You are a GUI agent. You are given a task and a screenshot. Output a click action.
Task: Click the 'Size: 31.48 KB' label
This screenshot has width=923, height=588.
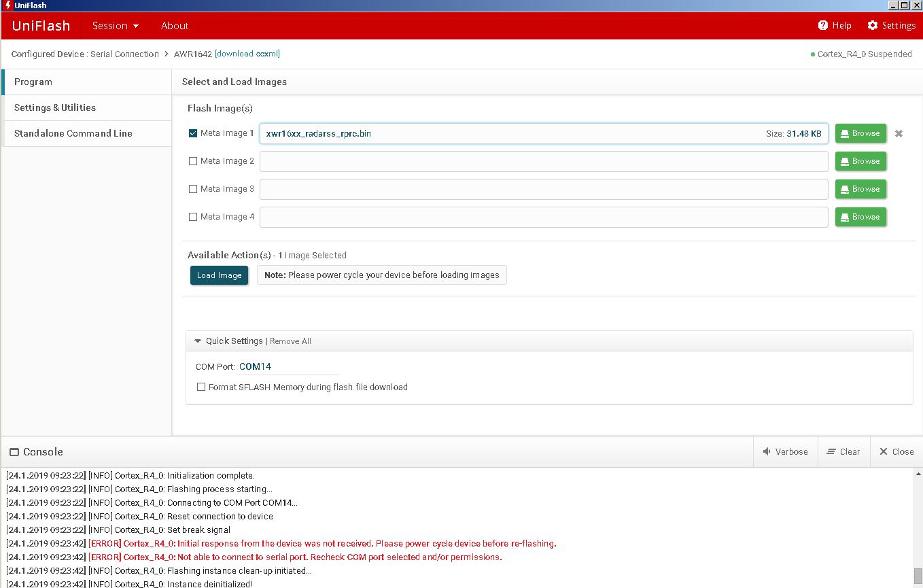point(793,134)
